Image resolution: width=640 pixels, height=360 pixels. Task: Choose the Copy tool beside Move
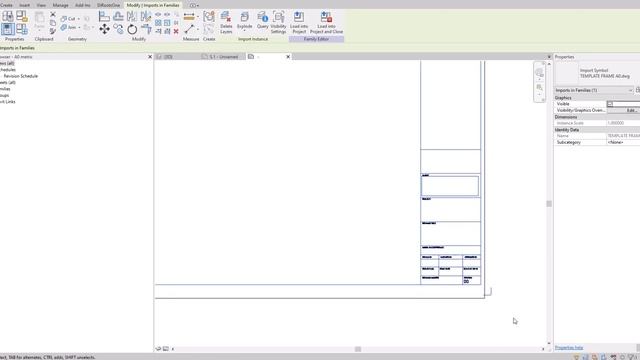(x=118, y=29)
